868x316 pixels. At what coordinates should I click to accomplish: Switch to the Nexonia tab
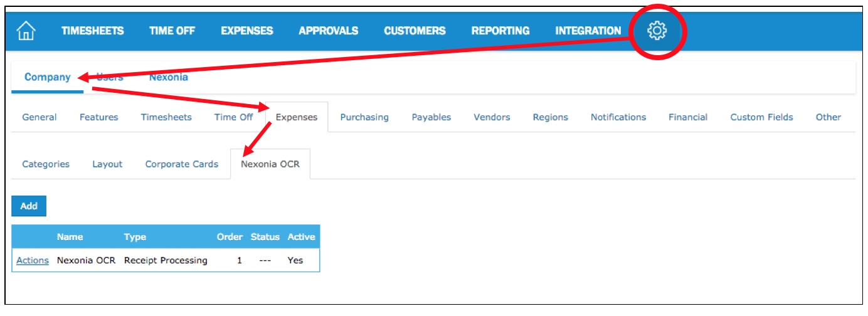[168, 78]
